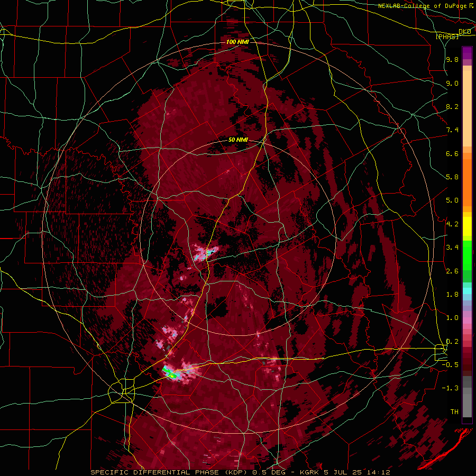This screenshot has width=476, height=476.
Task: Click the 1.0 value on color scale
Action: [x=452, y=318]
